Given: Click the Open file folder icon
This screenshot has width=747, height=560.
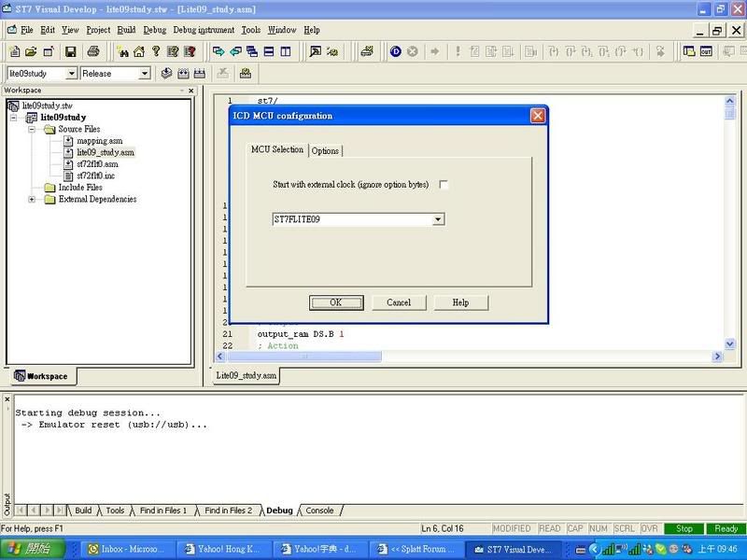Looking at the screenshot, I should pyautogui.click(x=31, y=51).
